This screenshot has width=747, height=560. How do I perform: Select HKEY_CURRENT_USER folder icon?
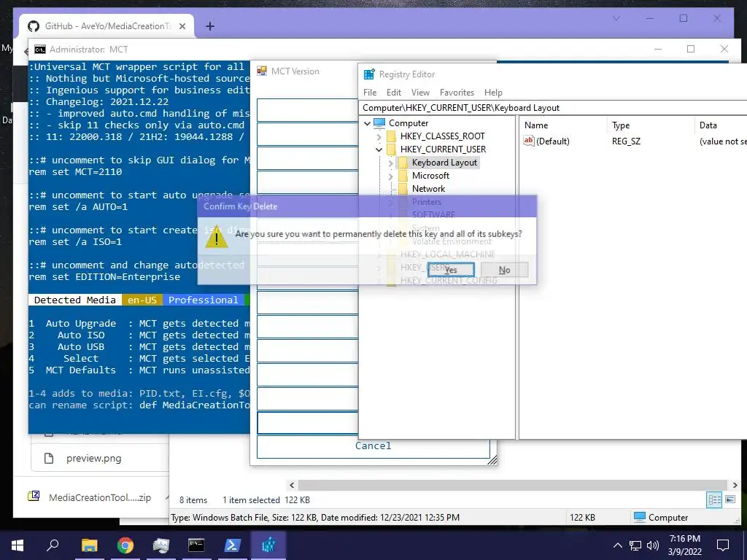point(391,149)
